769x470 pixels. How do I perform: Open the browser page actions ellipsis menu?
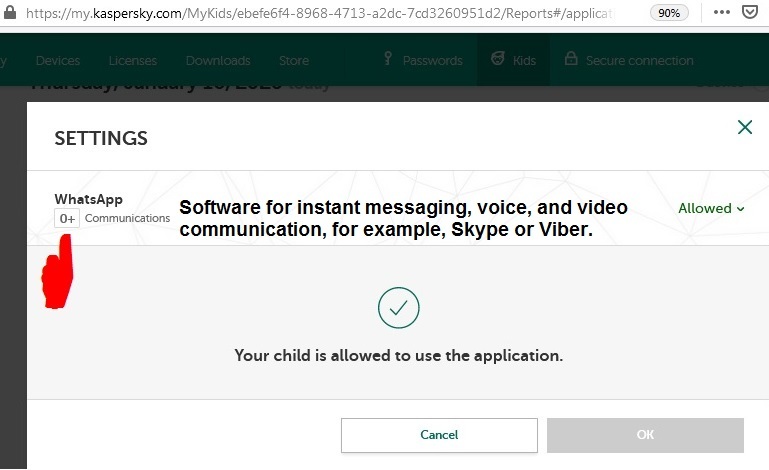coord(721,14)
